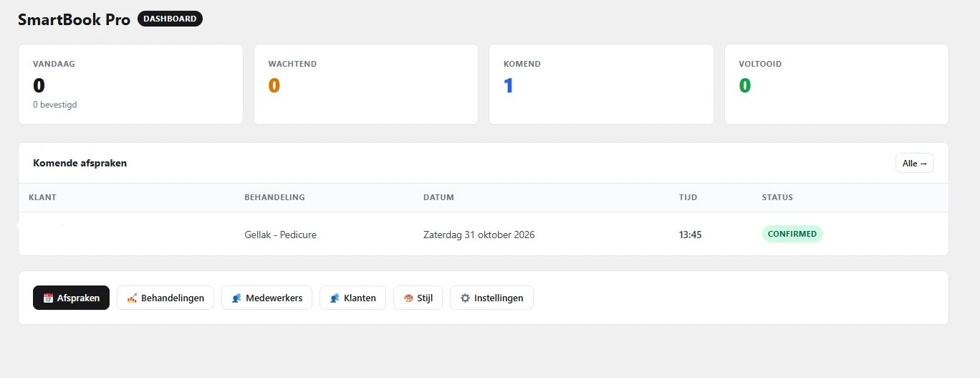Open the Instellingen settings tab

coord(491,298)
